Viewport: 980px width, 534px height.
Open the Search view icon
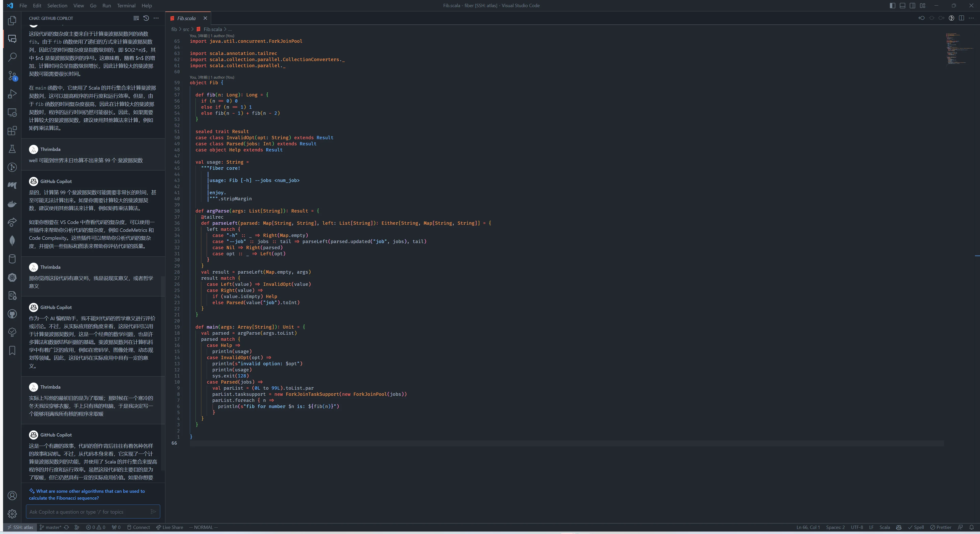[x=12, y=57]
